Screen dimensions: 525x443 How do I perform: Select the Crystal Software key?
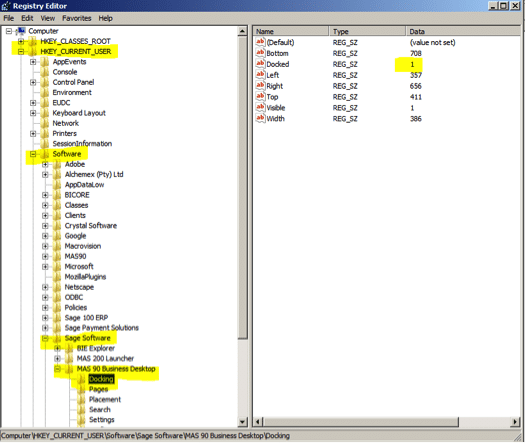click(91, 226)
